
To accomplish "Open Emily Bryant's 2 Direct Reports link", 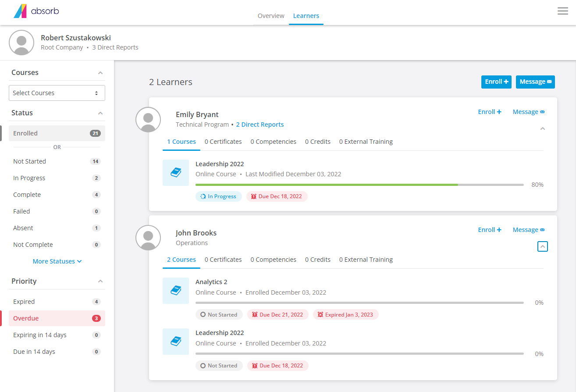I will tap(260, 125).
